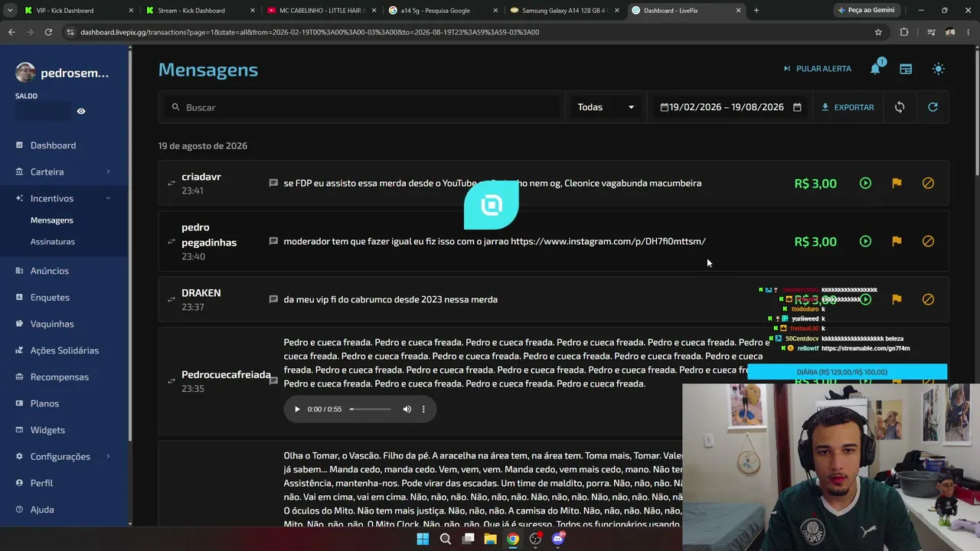Expand the Carteira sidebar section
The width and height of the screenshot is (980, 551).
[64, 172]
